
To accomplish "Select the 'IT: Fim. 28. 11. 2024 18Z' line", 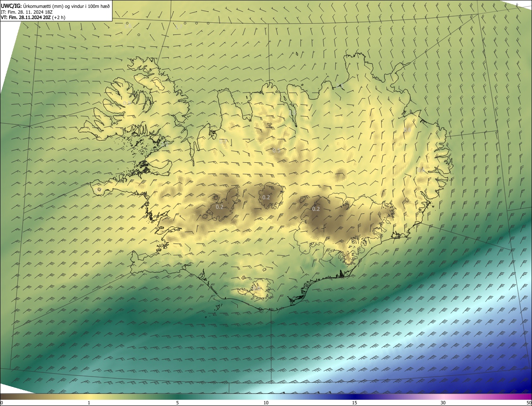I will 26,12.
